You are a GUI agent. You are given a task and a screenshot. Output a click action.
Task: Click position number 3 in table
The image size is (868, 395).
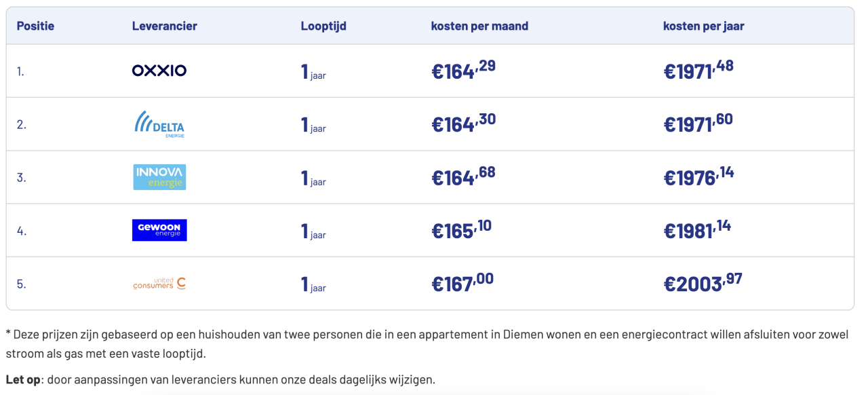tap(21, 178)
